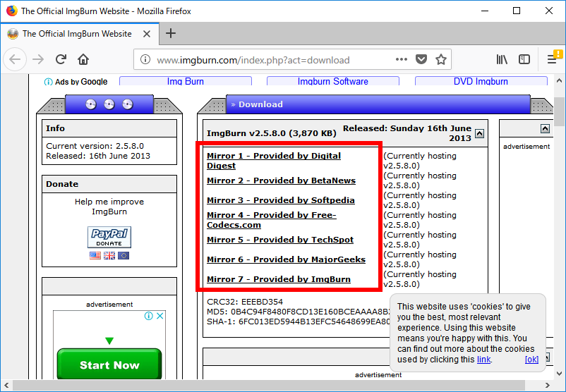This screenshot has width=566, height=392.
Task: Click the three-disc logo header
Action: pos(109,104)
